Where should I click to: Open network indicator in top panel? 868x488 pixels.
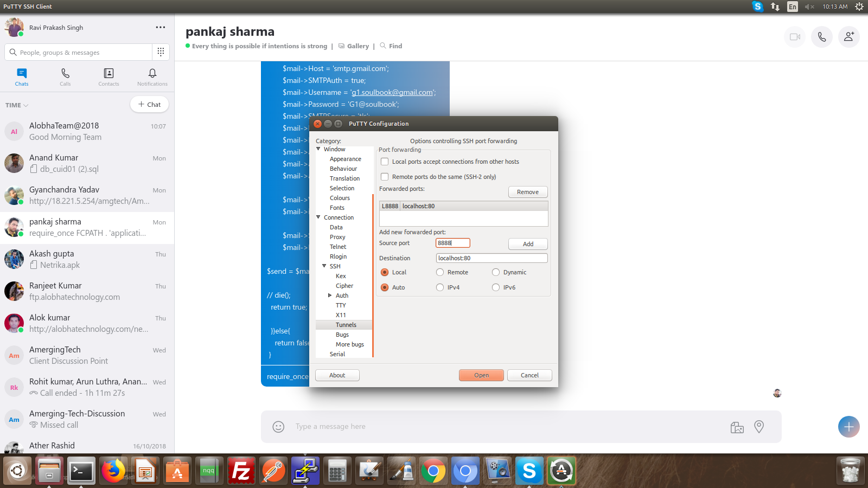pyautogui.click(x=775, y=7)
